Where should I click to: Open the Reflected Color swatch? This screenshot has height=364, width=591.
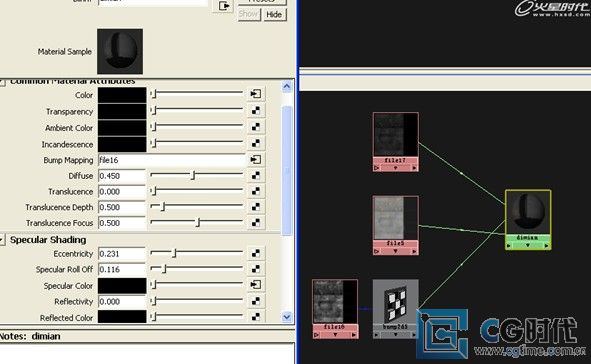(x=122, y=317)
